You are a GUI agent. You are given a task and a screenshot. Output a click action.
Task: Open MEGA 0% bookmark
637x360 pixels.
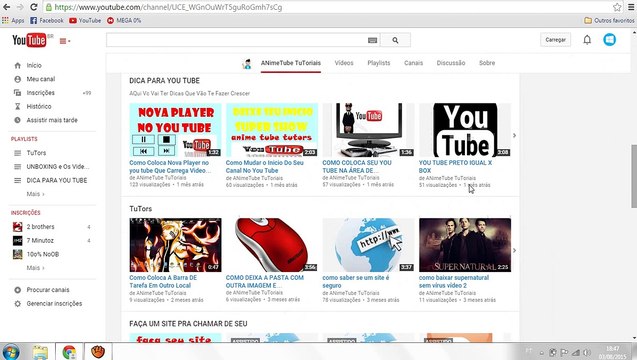(x=124, y=20)
